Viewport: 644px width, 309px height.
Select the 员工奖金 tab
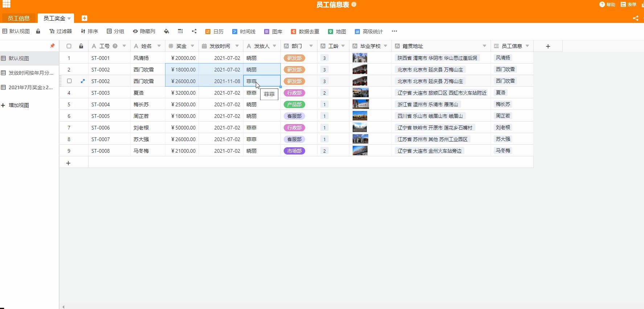(54, 18)
